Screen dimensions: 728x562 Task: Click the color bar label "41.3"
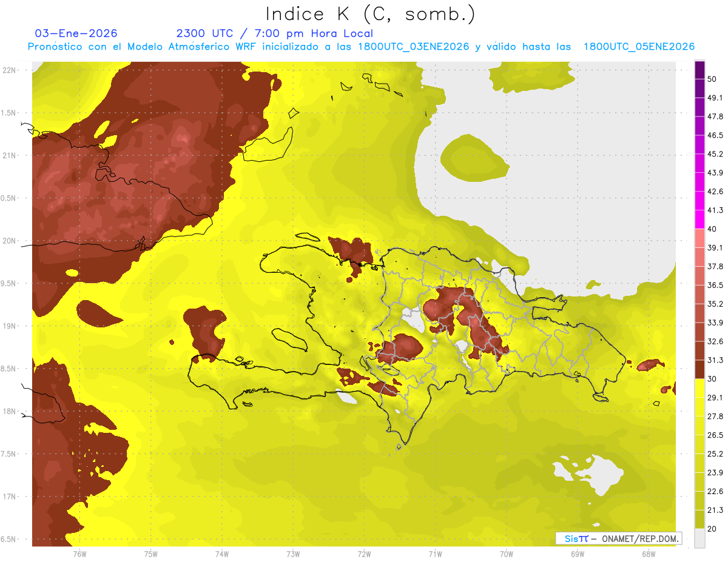coord(715,210)
